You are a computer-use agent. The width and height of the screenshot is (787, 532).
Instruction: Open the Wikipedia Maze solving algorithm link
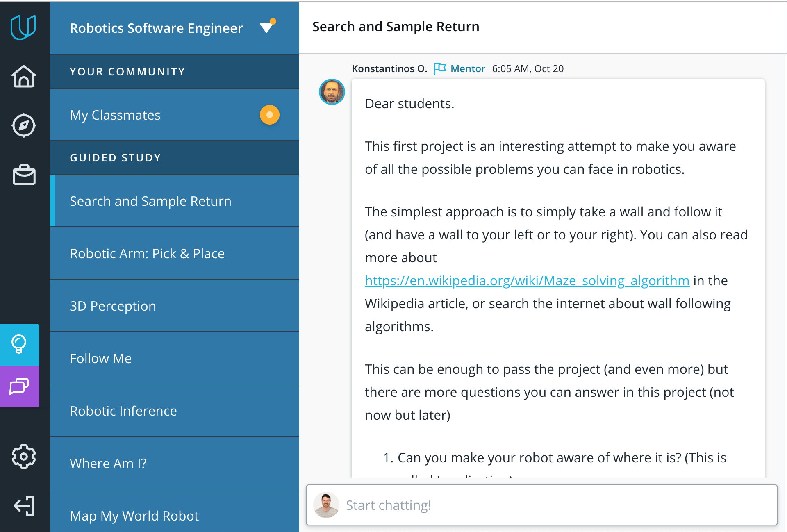(527, 281)
